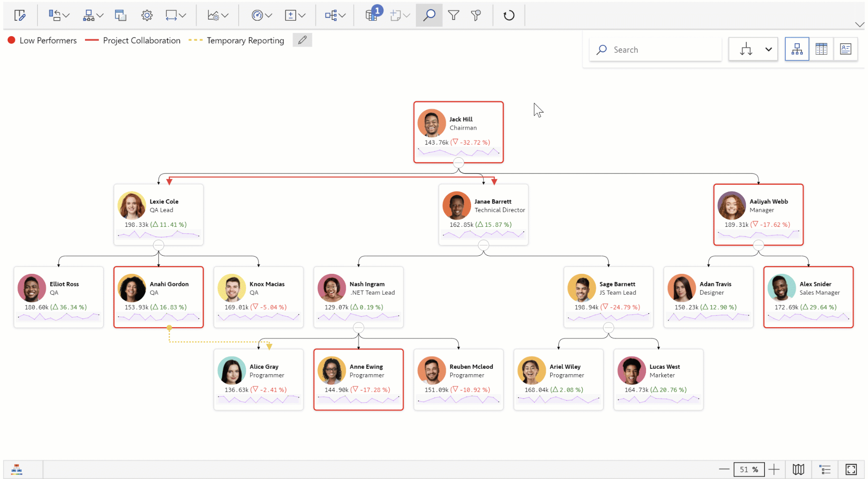Click the settings gear icon in toolbar
The image size is (868, 479).
(x=146, y=15)
